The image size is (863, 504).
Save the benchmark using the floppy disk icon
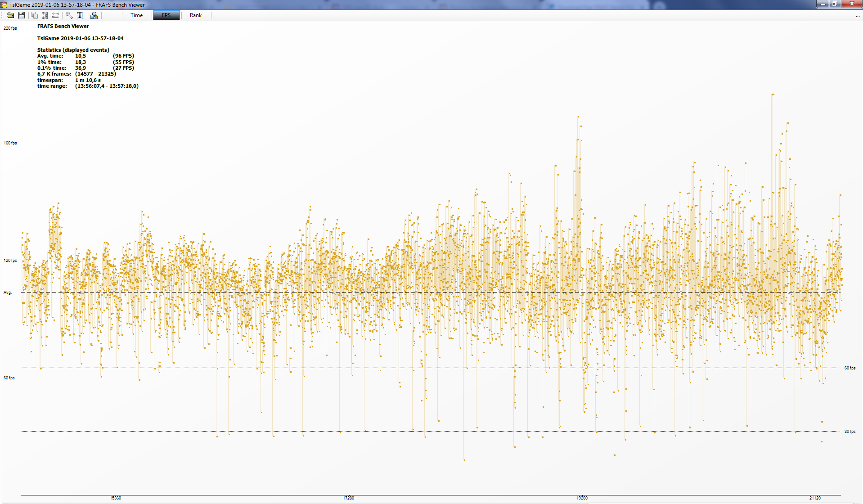point(22,15)
